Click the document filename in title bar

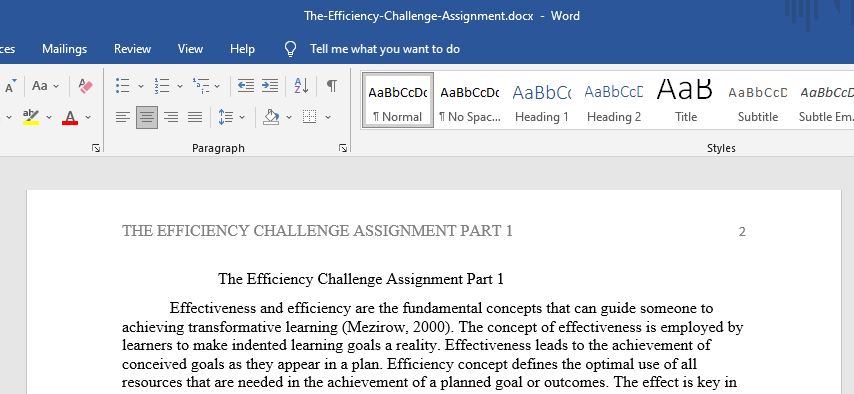tap(418, 16)
